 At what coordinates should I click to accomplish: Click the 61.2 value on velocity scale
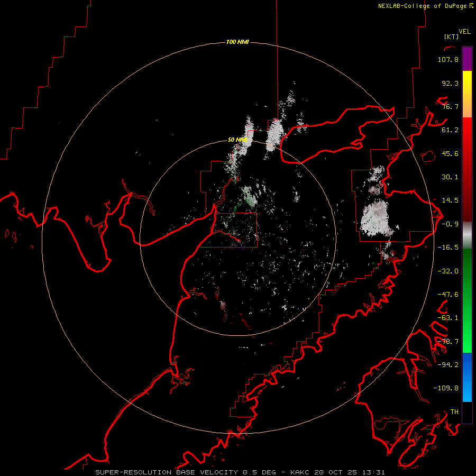pos(450,130)
